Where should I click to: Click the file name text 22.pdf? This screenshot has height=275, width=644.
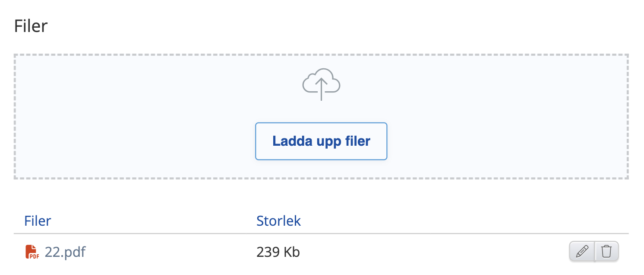pyautogui.click(x=65, y=252)
